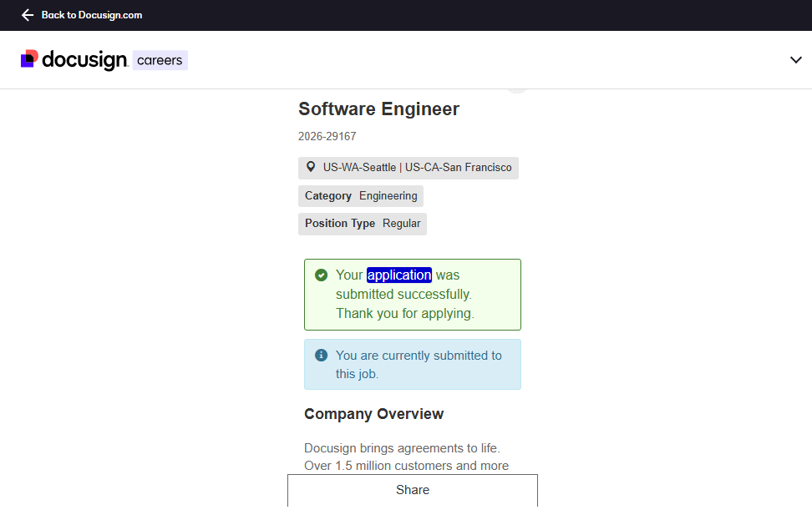Click the Company Overview heading
This screenshot has width=812, height=510.
pyautogui.click(x=373, y=414)
